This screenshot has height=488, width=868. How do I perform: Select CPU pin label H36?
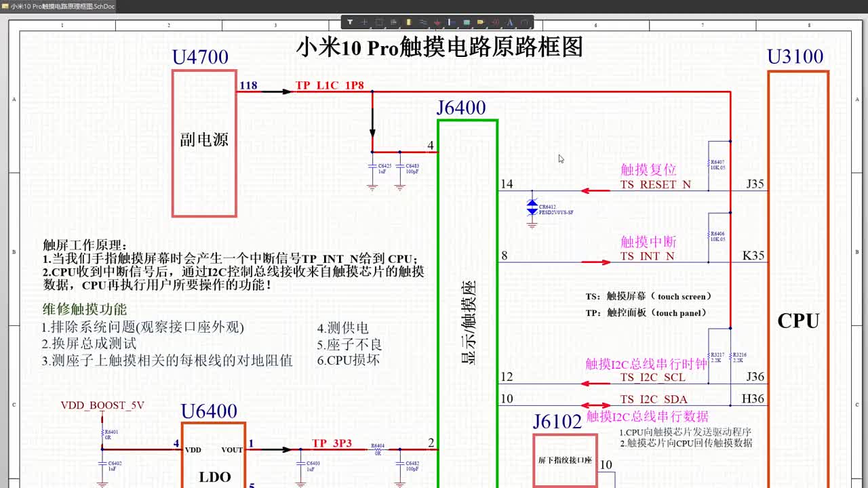(x=753, y=399)
